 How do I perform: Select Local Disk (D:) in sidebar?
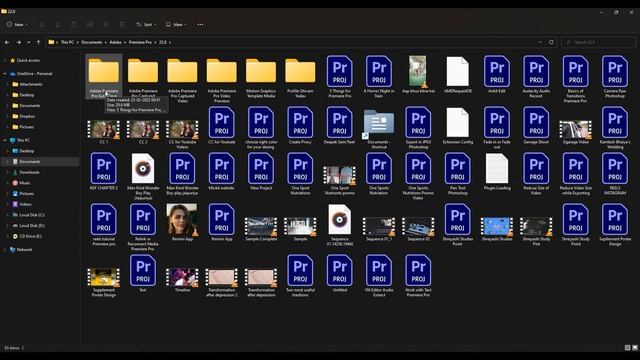tap(32, 225)
